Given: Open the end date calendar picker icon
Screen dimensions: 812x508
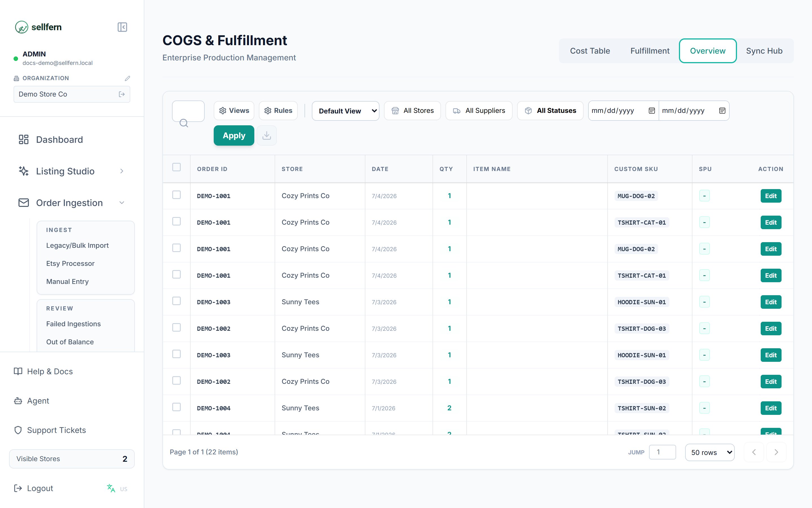Looking at the screenshot, I should [x=722, y=111].
